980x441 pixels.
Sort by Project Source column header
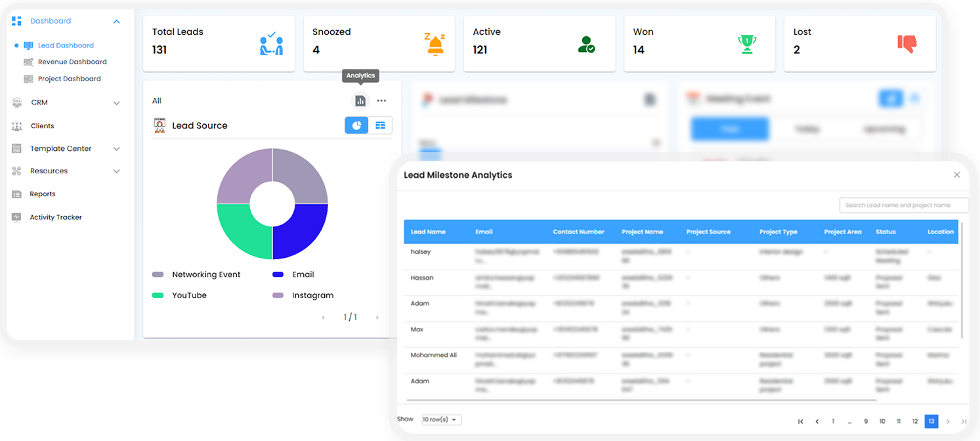pyautogui.click(x=708, y=232)
